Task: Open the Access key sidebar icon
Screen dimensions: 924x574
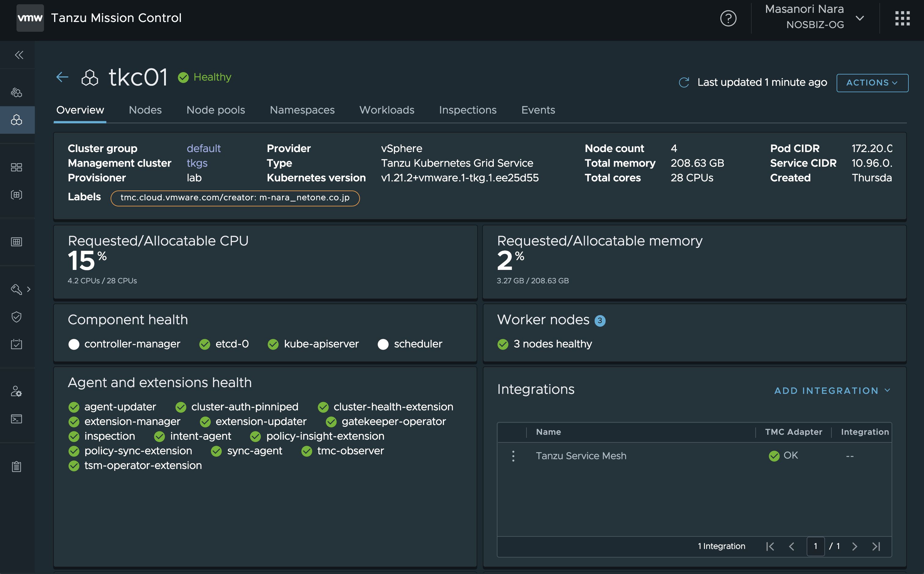Action: 16,289
